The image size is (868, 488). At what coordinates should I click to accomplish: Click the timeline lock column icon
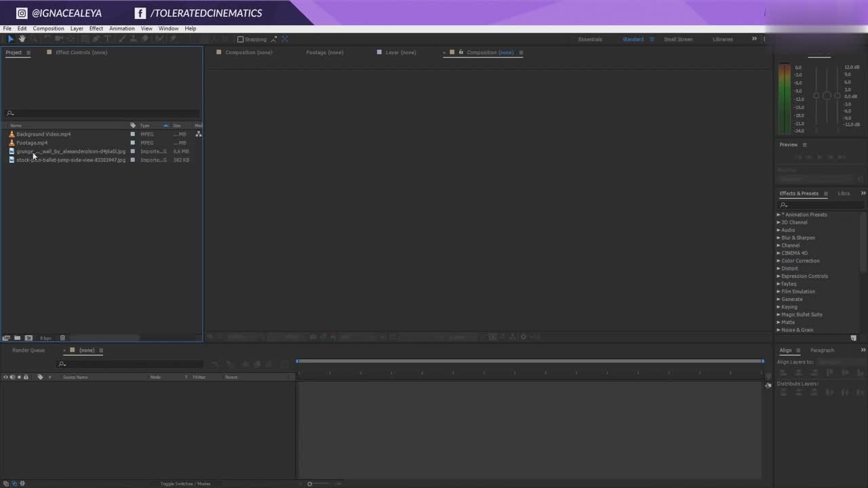(x=26, y=377)
